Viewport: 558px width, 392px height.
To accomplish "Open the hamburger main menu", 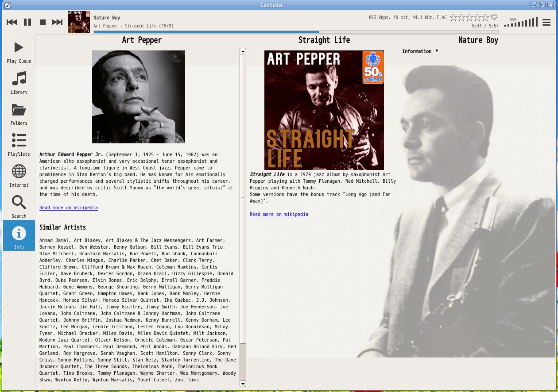I will point(547,22).
